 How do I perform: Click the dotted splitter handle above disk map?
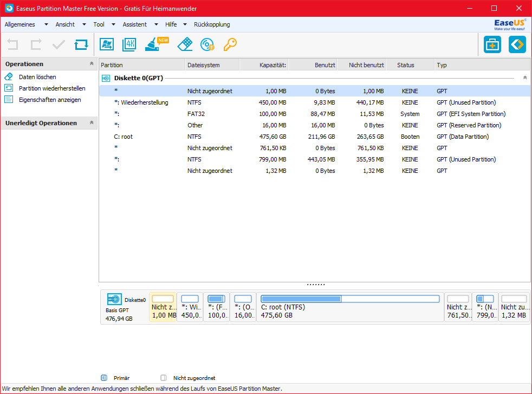315,285
